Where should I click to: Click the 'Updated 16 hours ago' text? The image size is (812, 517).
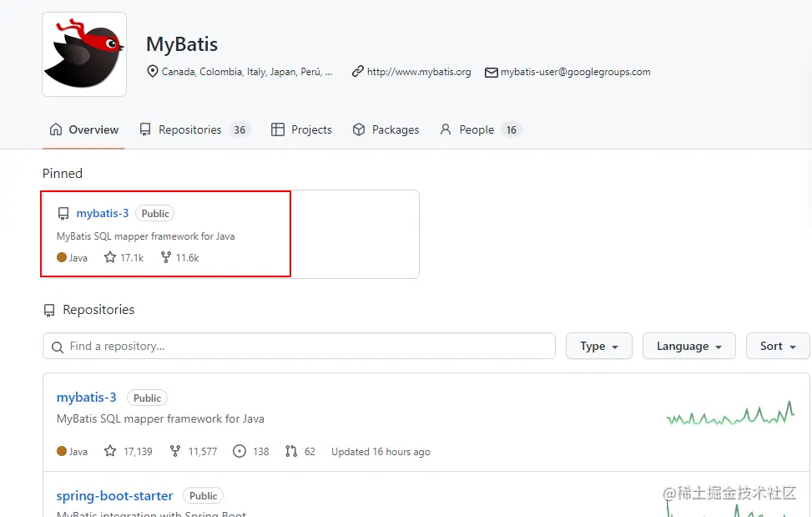point(381,452)
